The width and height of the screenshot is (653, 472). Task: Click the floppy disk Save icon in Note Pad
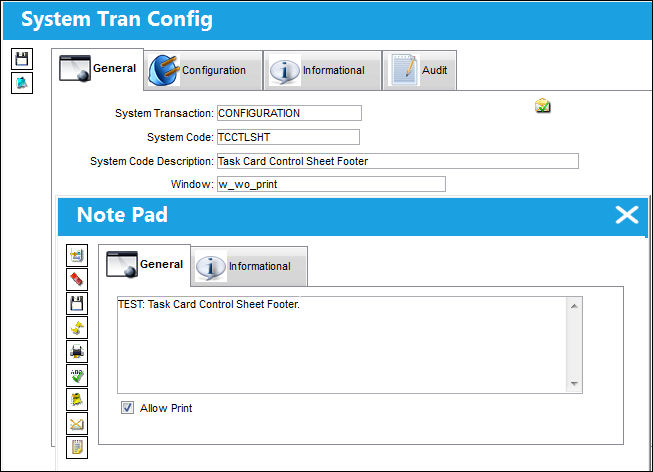pyautogui.click(x=77, y=303)
